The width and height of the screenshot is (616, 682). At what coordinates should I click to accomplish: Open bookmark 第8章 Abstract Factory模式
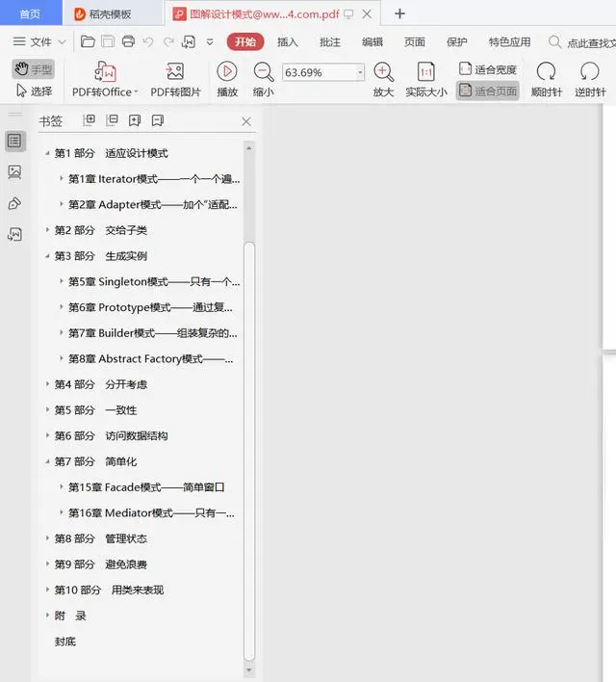point(151,359)
